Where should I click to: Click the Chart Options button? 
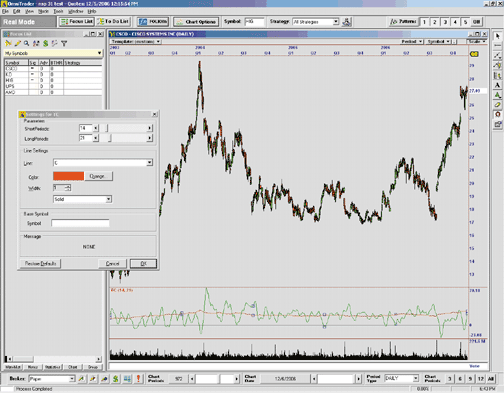point(196,22)
